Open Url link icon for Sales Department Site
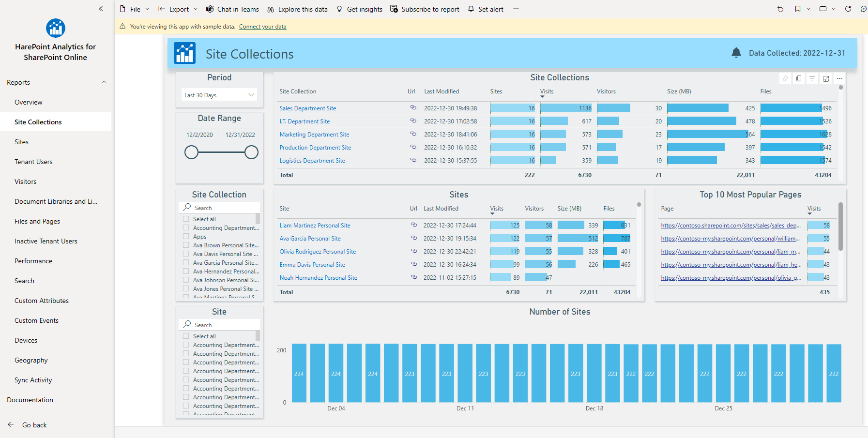 point(413,107)
